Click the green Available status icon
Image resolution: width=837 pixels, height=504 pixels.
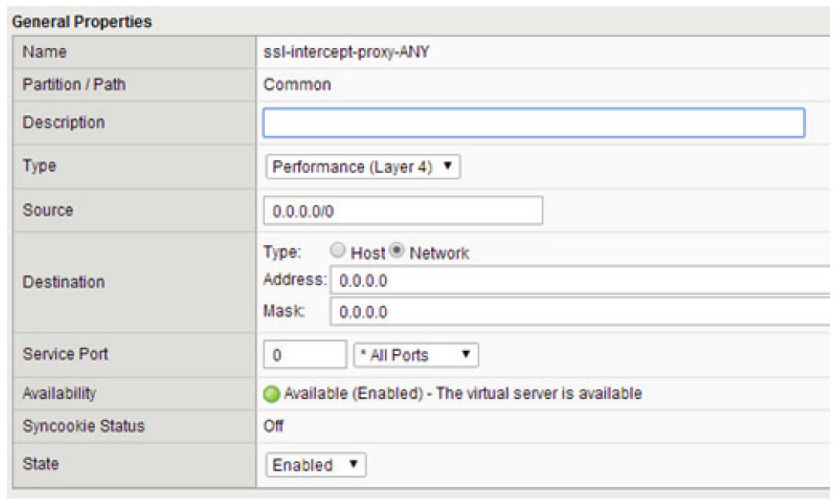271,394
